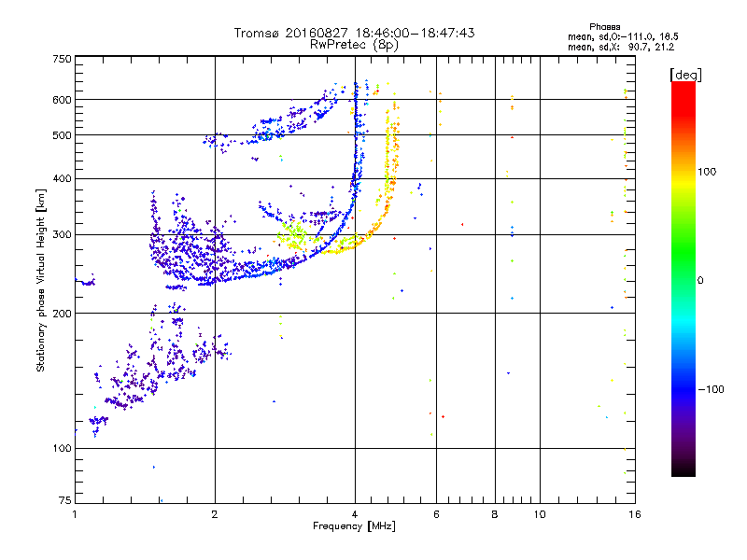Click the colorbar tick label "100"
Screen dimensions: 747x560
[x=707, y=172]
